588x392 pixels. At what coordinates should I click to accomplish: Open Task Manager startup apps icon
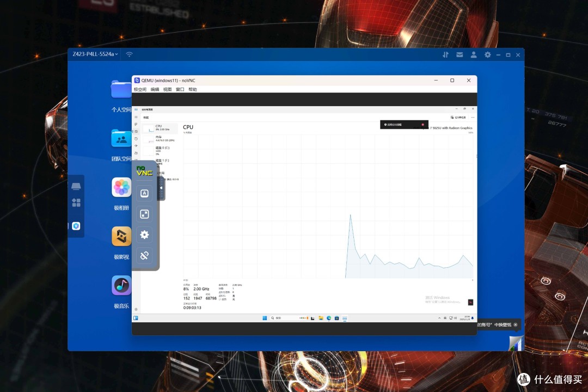(x=136, y=146)
